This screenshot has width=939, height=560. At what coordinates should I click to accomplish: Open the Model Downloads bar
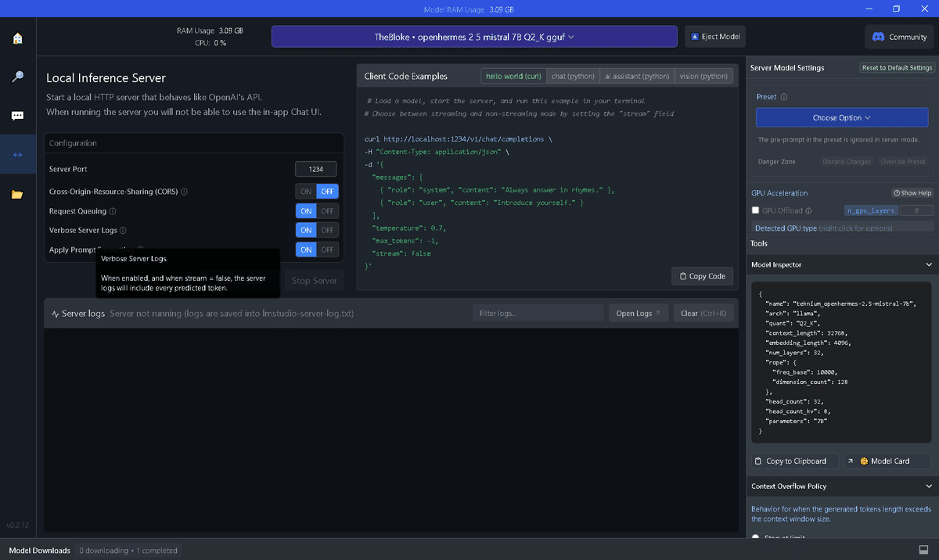[39, 551]
